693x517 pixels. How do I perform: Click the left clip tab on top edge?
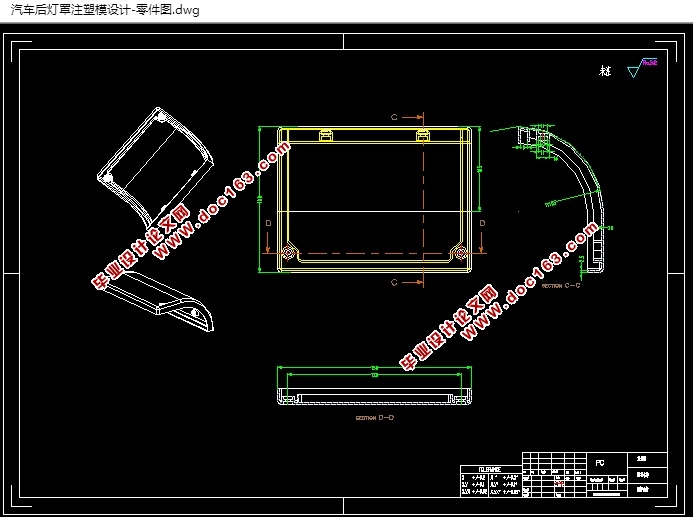(326, 134)
